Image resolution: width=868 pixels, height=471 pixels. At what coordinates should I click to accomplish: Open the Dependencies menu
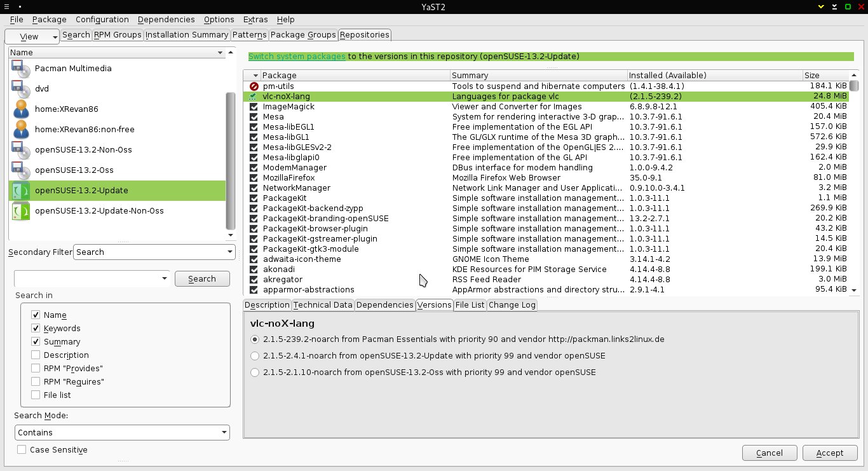[x=166, y=20]
